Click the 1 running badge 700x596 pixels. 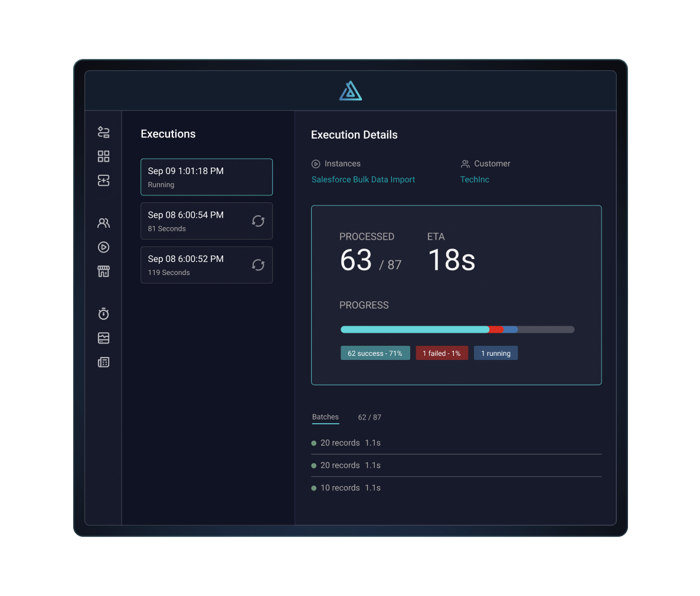coord(496,353)
